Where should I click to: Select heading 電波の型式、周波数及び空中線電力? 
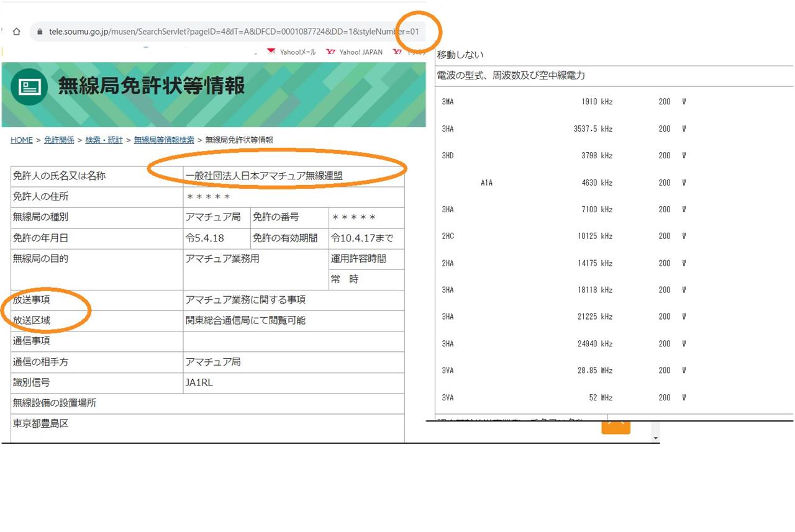point(511,76)
